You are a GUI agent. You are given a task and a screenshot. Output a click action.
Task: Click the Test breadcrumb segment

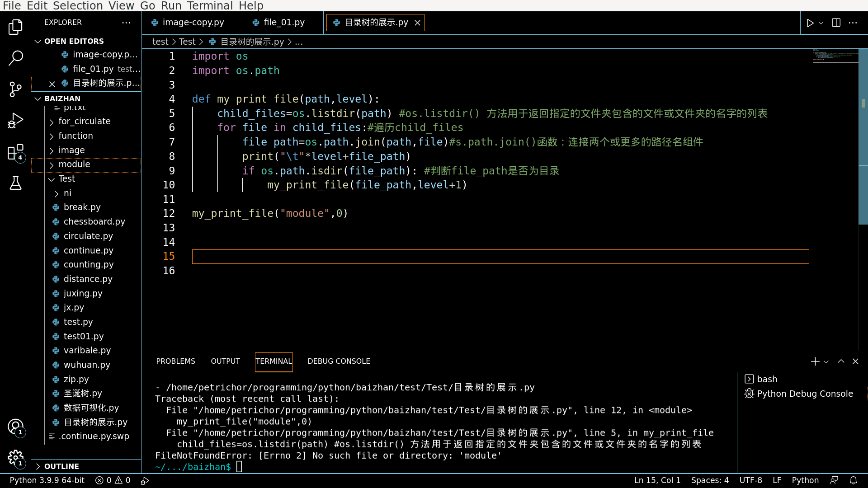click(x=187, y=42)
